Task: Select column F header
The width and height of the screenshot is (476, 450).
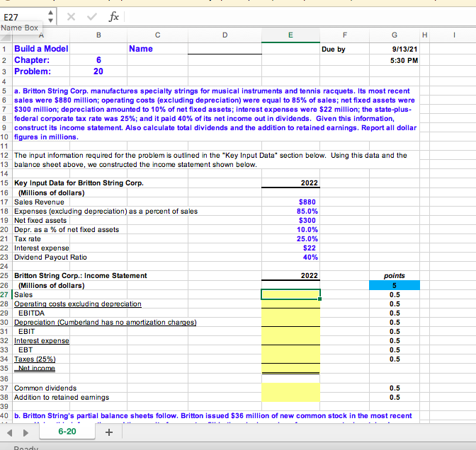Action: 344,35
